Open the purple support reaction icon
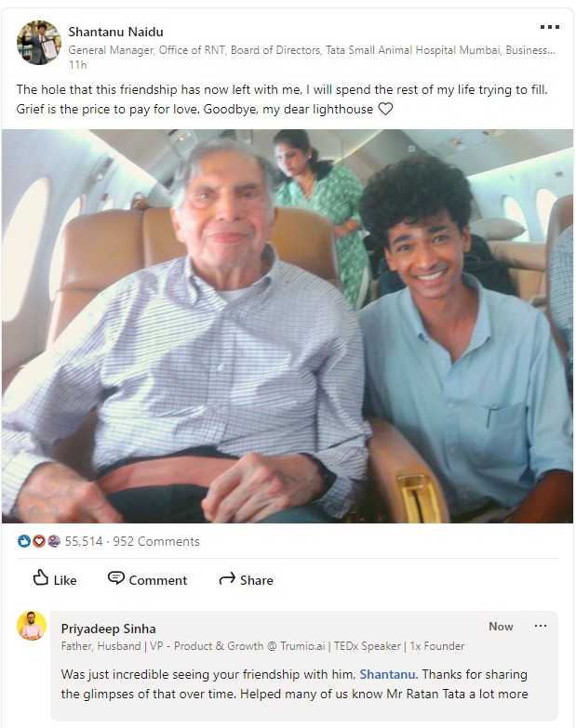Screen dimensions: 576x728 (x=53, y=541)
